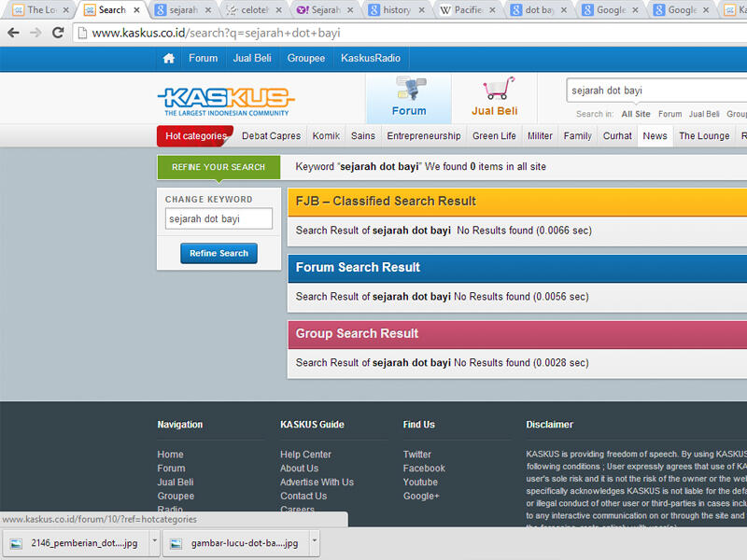Open the Militer category

(x=540, y=136)
